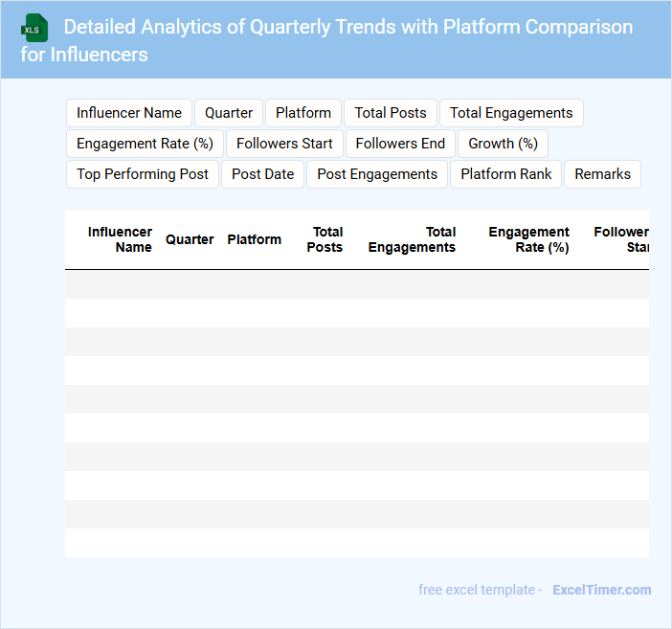Select the Quarter tag

229,113
